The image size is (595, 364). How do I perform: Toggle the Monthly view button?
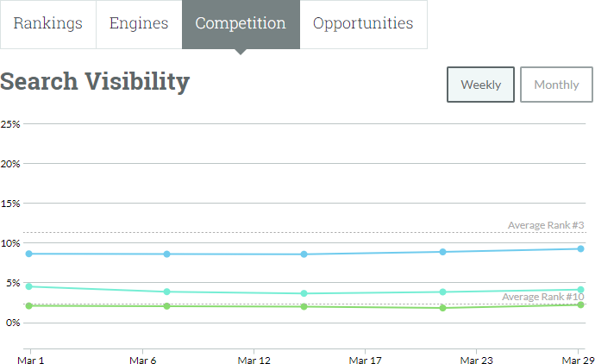point(556,85)
